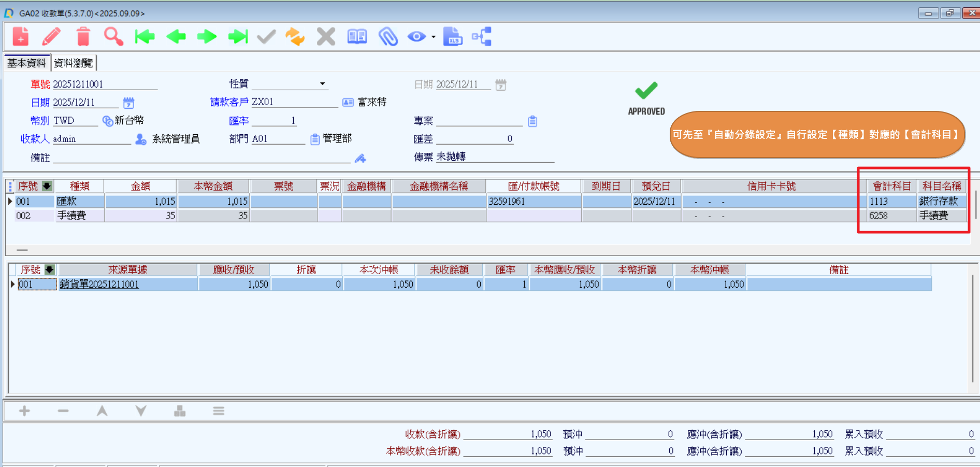Click the new document icon in toolbar

point(21,37)
